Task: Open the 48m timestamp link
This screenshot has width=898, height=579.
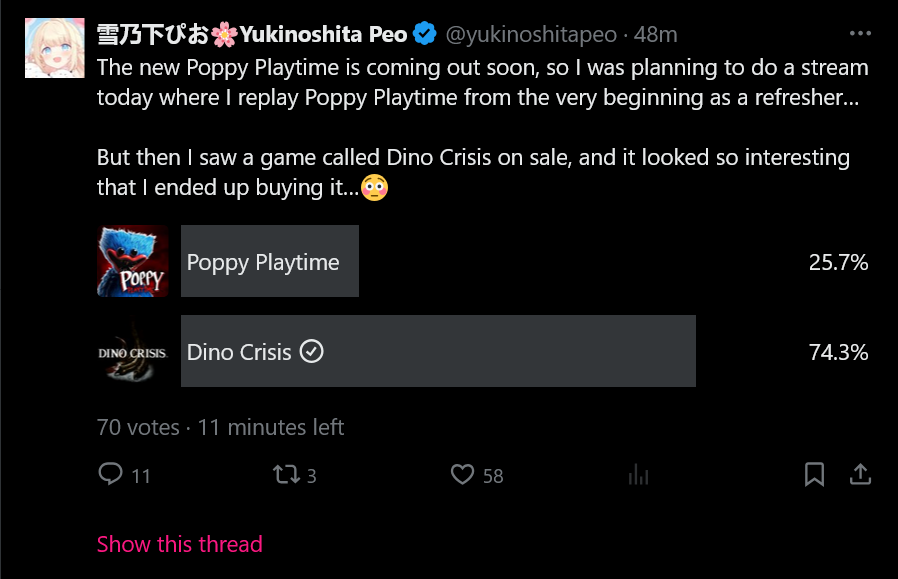Action: (x=656, y=34)
